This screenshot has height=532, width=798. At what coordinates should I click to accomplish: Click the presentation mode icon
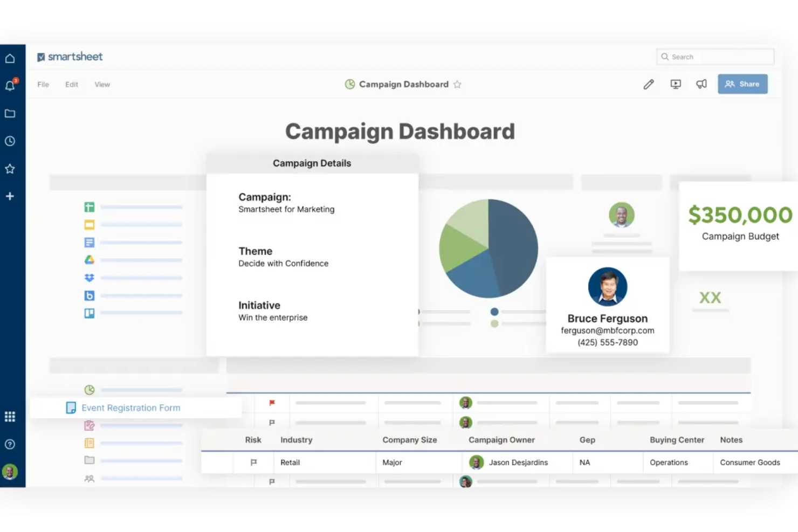click(676, 84)
